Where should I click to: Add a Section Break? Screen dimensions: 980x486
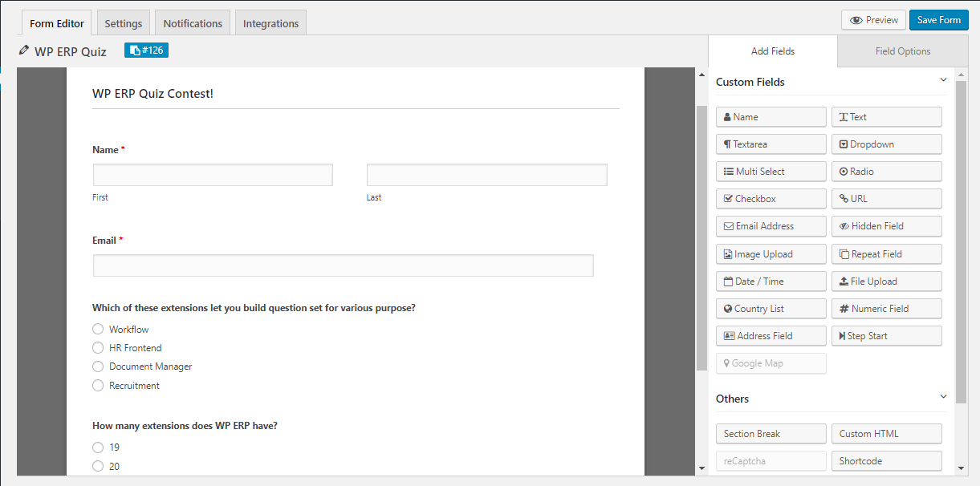pos(771,434)
